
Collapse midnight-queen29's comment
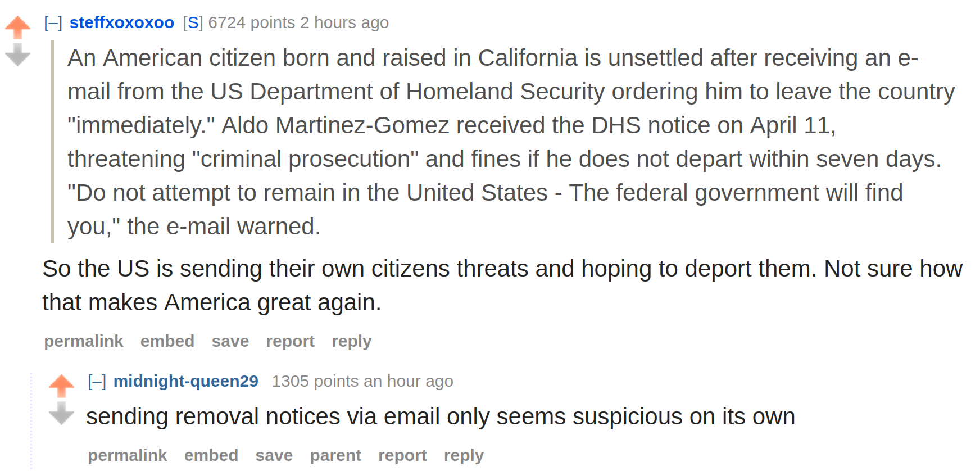[x=97, y=382]
